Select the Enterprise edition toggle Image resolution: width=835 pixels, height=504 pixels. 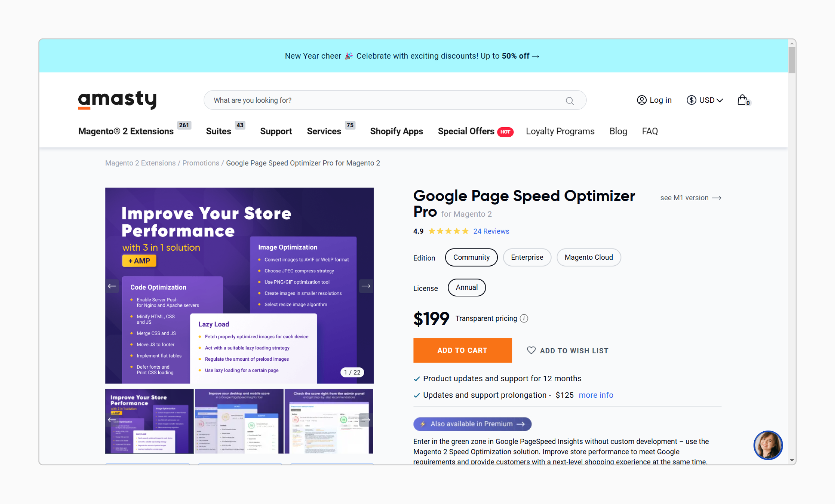pos(526,257)
